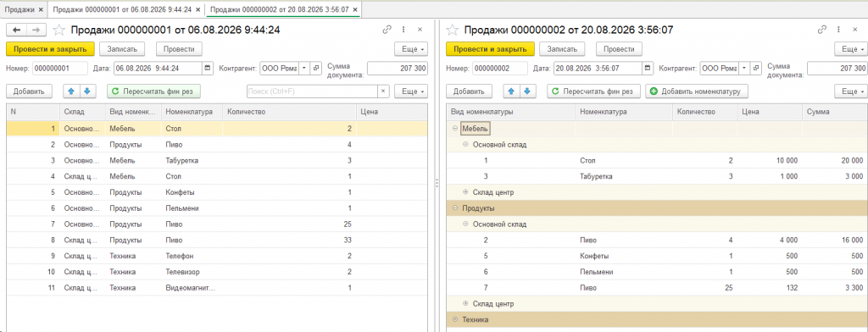Open calendar picker for date 20.08.2026

(x=648, y=68)
